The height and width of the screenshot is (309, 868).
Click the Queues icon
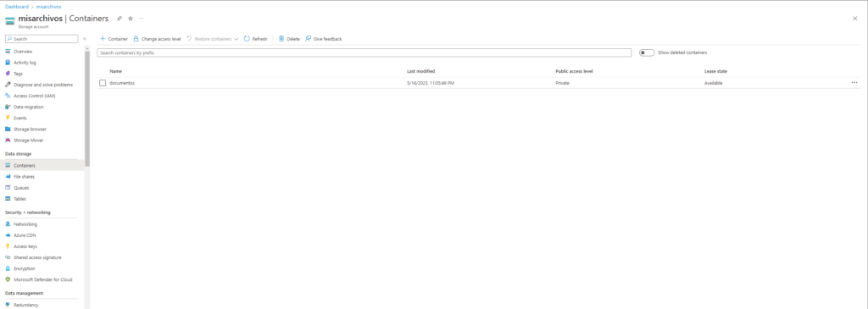(x=8, y=187)
